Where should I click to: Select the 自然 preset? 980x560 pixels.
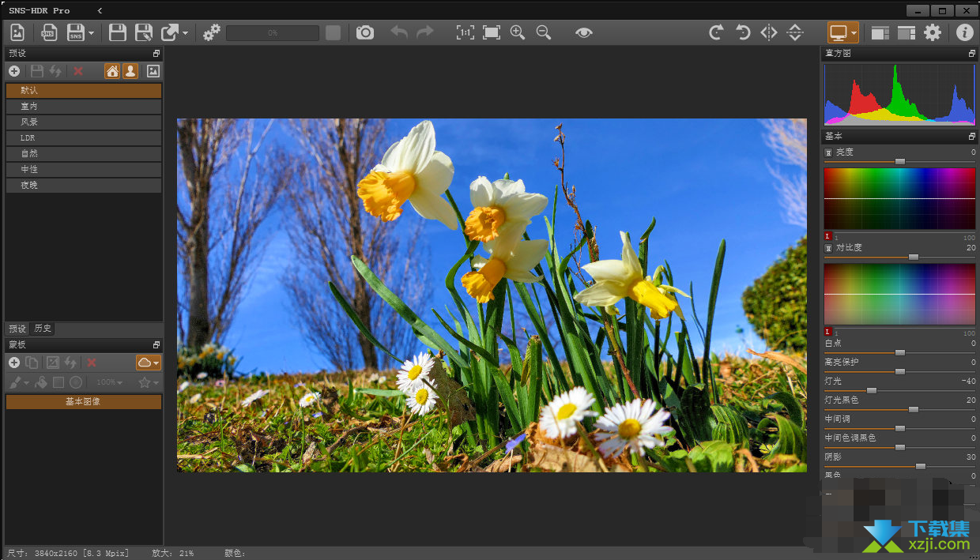84,154
